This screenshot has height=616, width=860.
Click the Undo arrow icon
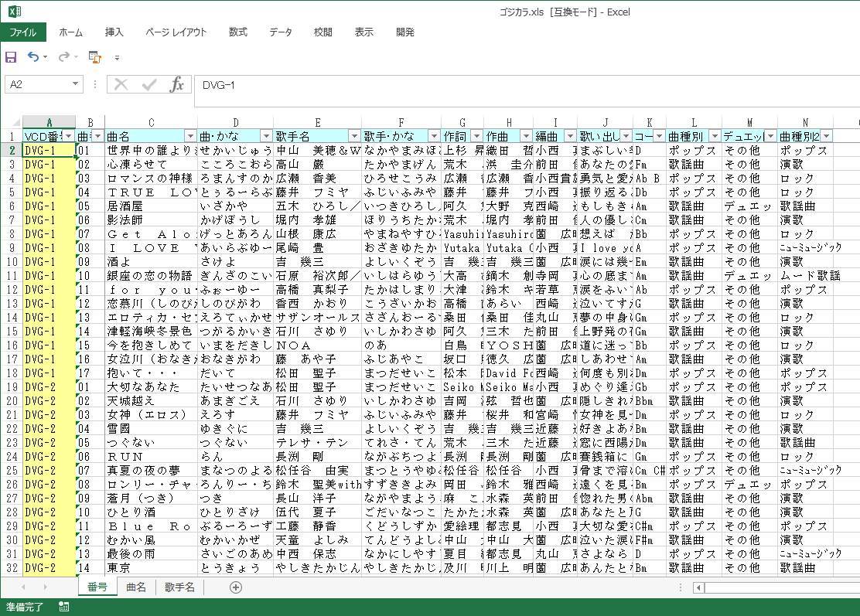(33, 56)
